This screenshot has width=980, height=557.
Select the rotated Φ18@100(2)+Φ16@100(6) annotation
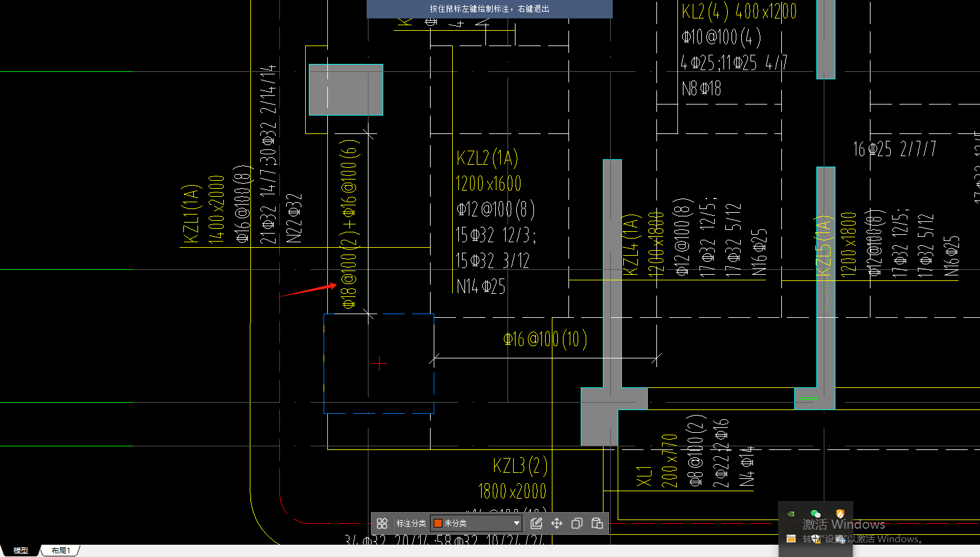349,224
